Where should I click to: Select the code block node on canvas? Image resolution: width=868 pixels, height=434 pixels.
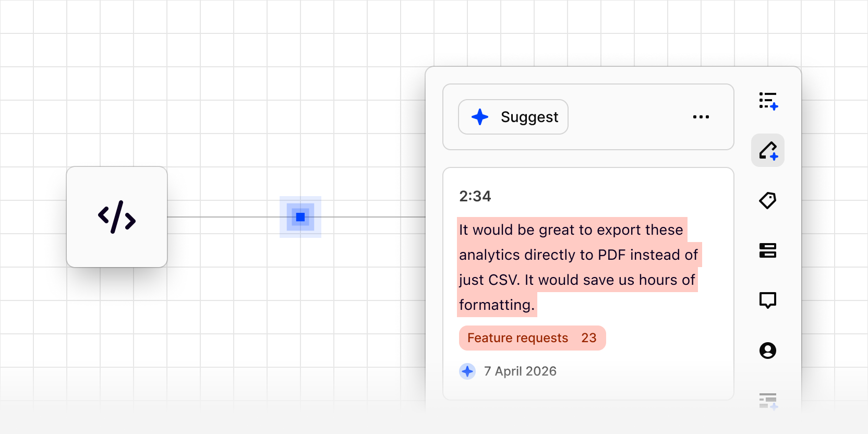click(x=117, y=217)
